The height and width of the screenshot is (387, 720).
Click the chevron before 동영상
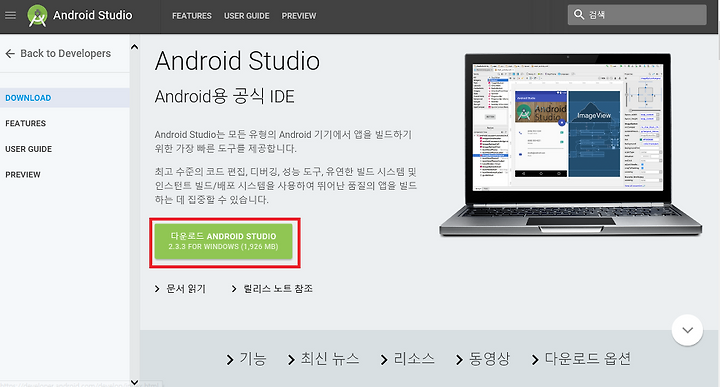(x=459, y=360)
